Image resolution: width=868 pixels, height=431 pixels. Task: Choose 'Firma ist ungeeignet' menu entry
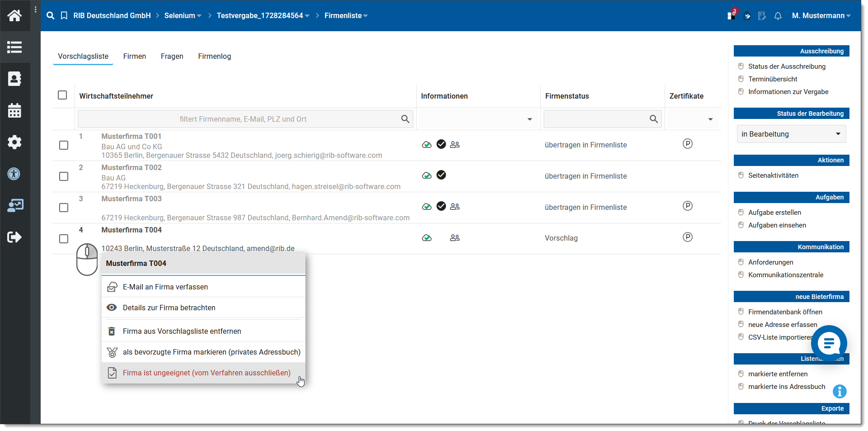pyautogui.click(x=203, y=373)
